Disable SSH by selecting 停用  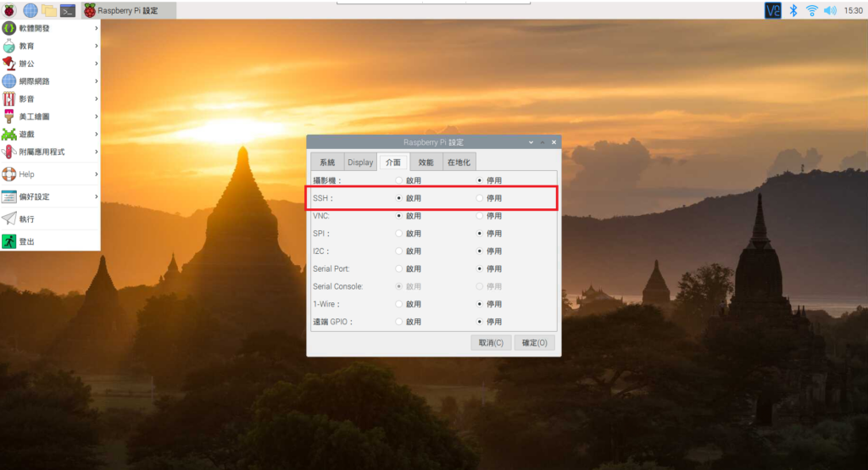480,198
